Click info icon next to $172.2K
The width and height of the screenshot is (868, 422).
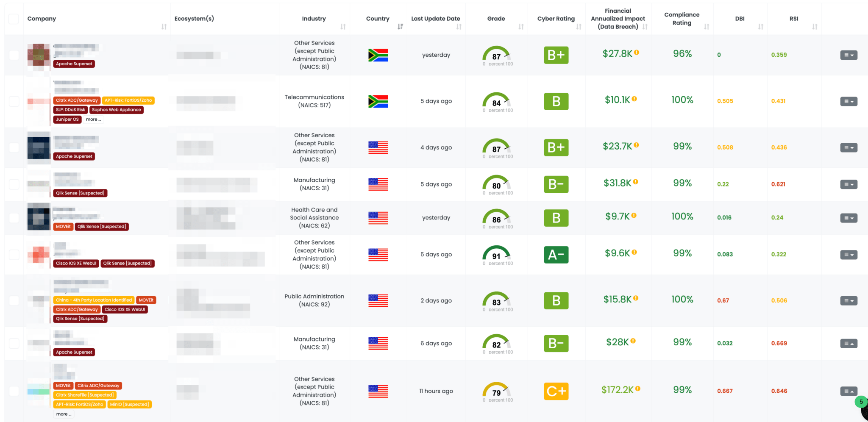point(638,389)
